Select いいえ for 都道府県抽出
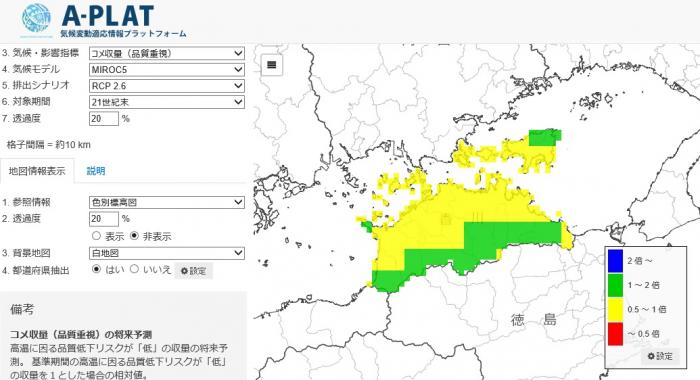700x380 pixels. [x=134, y=269]
